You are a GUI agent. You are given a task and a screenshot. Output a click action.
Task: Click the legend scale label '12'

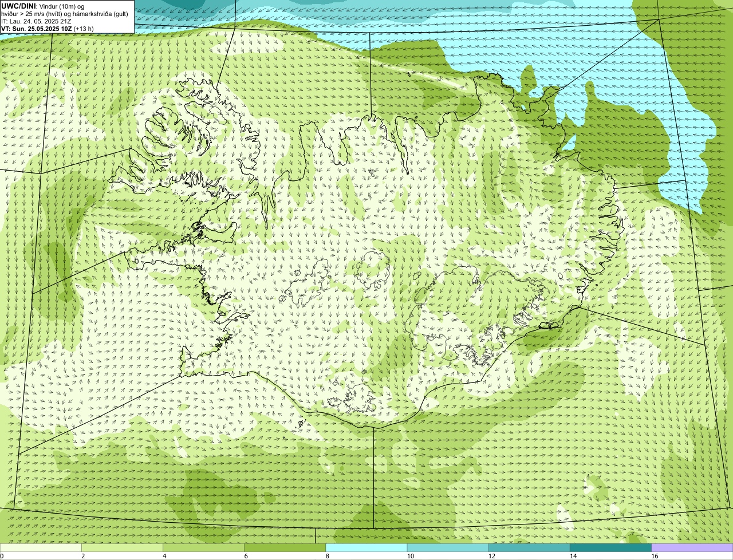(x=492, y=556)
